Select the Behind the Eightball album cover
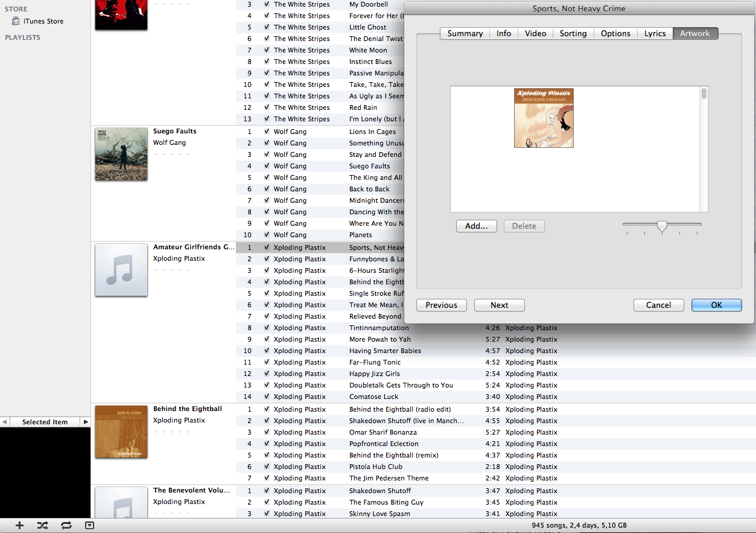The height and width of the screenshot is (533, 756). [121, 432]
